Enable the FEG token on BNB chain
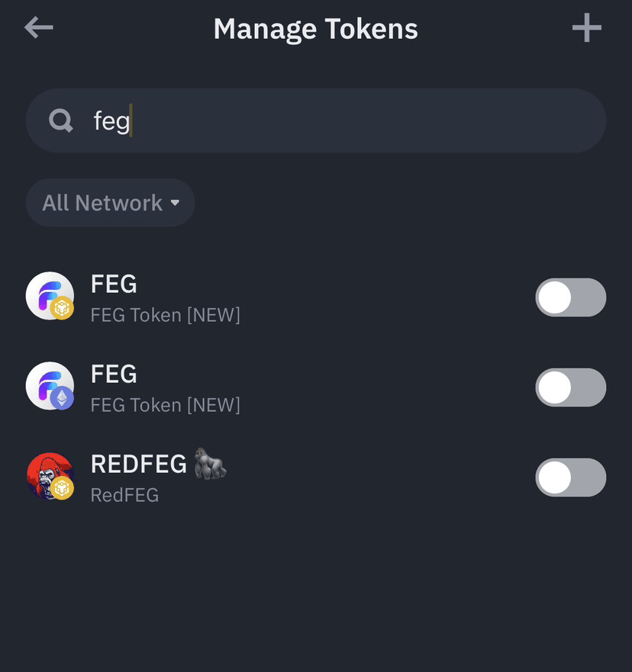Viewport: 632px width, 672px height. [x=571, y=297]
